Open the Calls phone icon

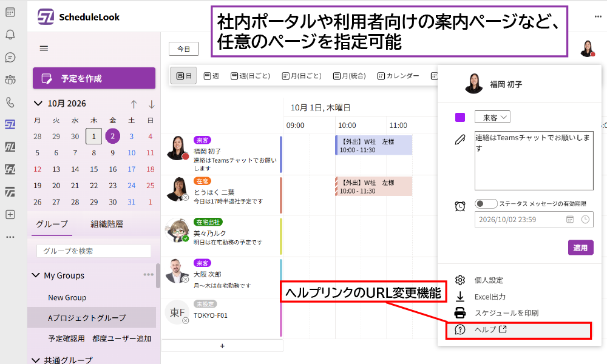pyautogui.click(x=10, y=102)
